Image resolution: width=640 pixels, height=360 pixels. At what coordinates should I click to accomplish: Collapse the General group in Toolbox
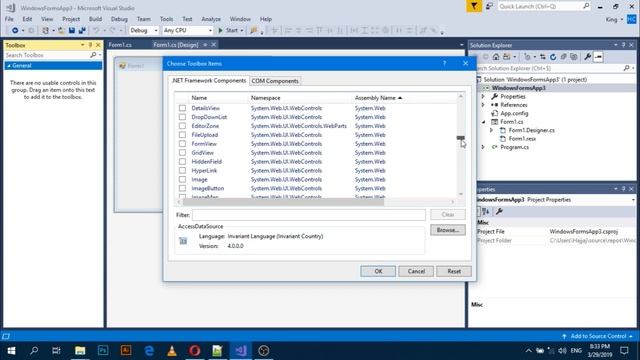(9, 65)
